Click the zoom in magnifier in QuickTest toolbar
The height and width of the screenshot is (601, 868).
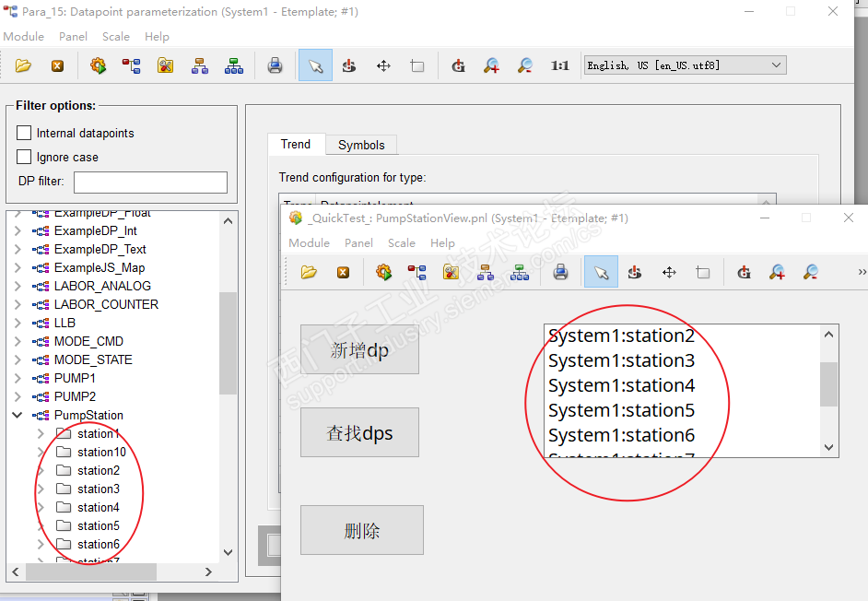[x=777, y=272]
